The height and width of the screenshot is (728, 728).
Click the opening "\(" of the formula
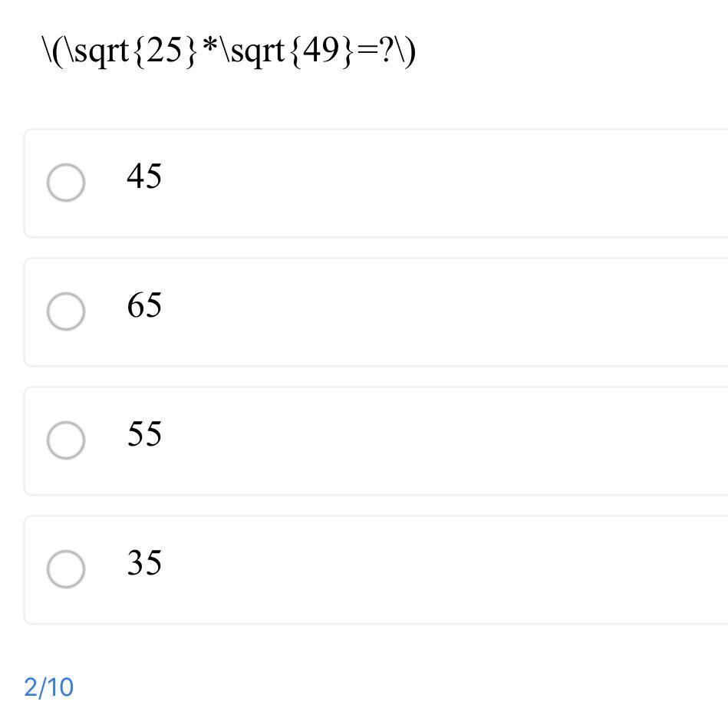point(54,51)
